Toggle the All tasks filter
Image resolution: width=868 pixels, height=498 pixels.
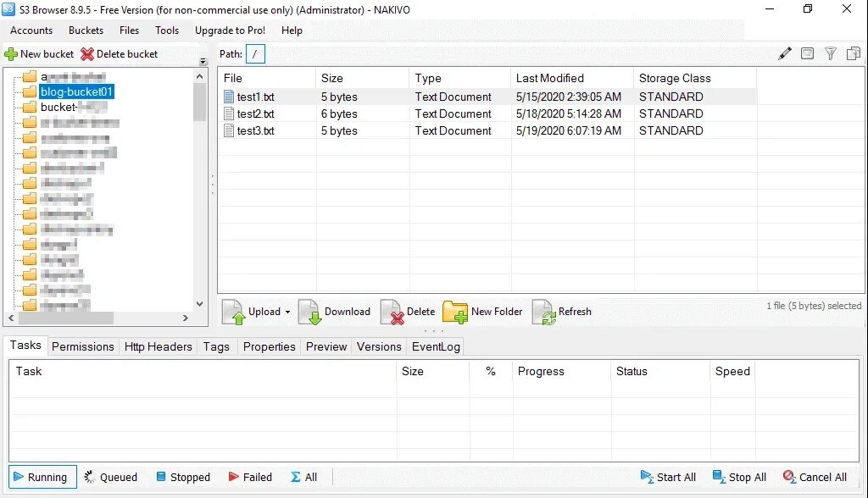tap(304, 477)
